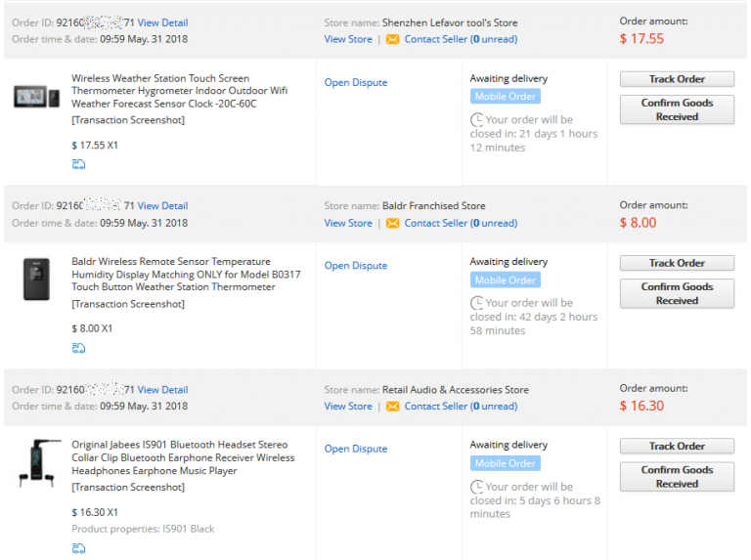Click clock icon in weather station order countdown

point(476,119)
